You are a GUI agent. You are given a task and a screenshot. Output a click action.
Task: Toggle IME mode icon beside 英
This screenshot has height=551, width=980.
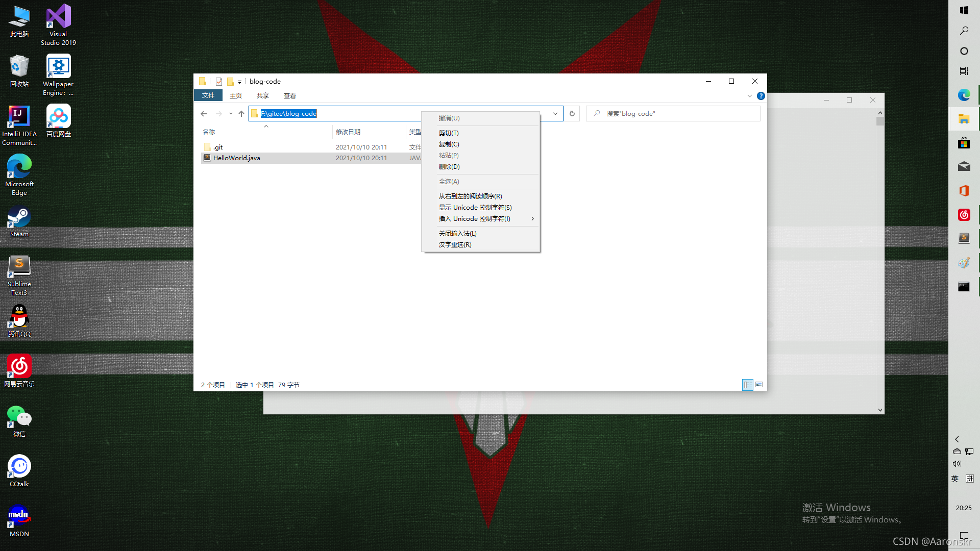(970, 479)
